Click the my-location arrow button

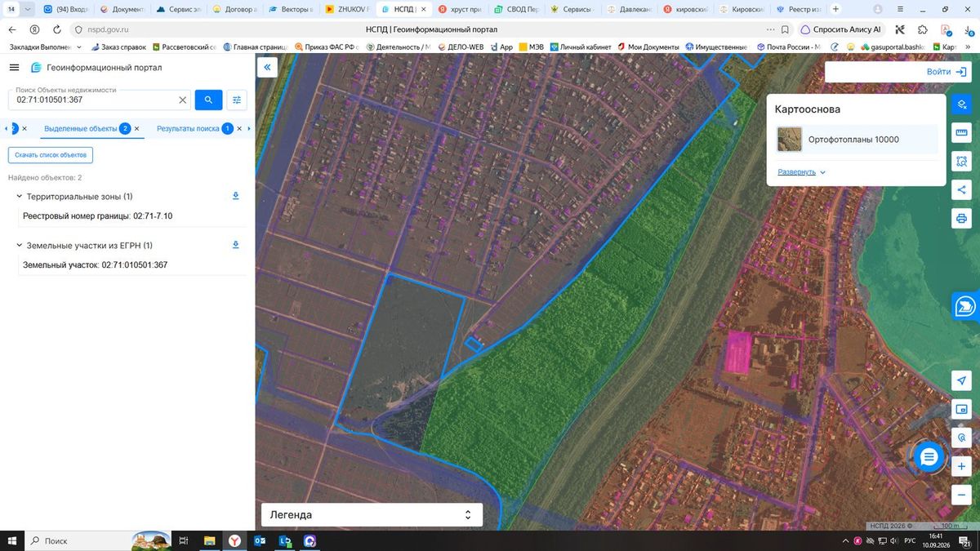(x=962, y=381)
